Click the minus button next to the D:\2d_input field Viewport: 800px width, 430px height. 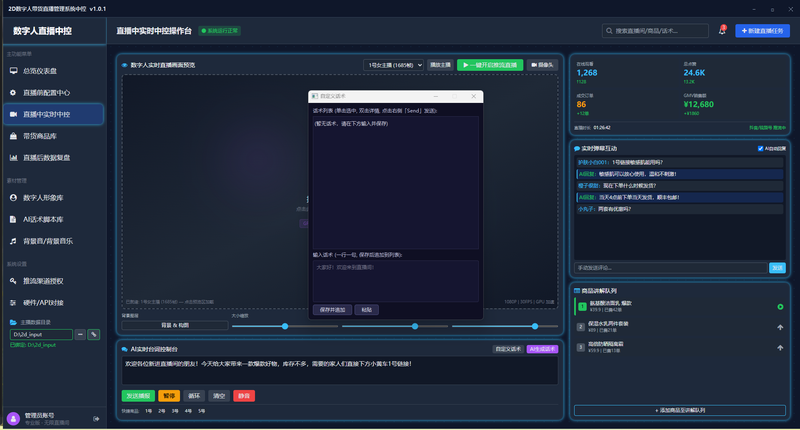click(80, 335)
